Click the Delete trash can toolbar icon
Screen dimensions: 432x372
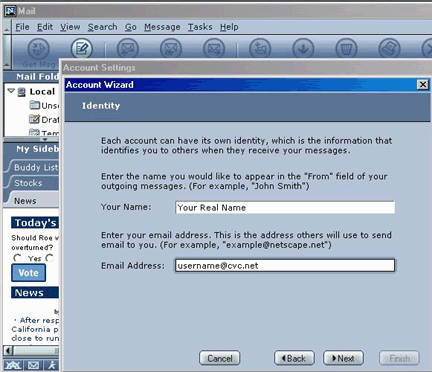tap(346, 49)
